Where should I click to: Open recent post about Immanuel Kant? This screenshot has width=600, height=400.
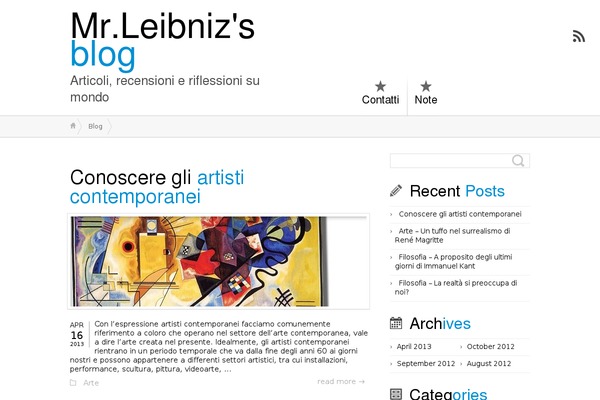pos(455,261)
